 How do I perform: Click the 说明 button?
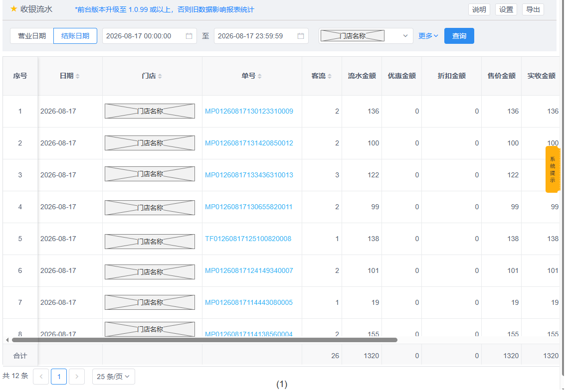coord(479,10)
